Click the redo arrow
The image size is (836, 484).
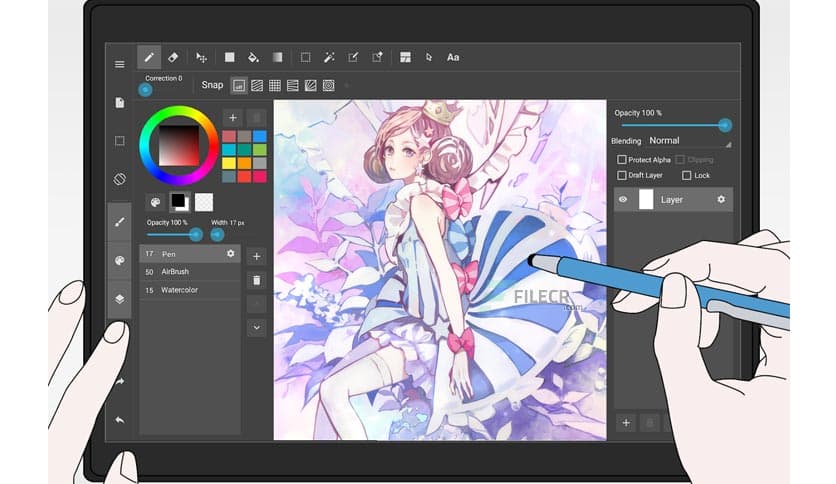(119, 382)
